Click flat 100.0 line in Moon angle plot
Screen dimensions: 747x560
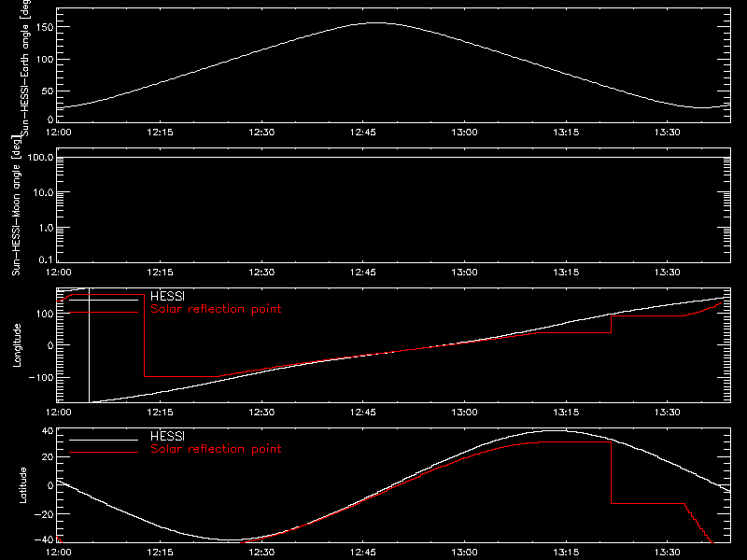coord(393,157)
